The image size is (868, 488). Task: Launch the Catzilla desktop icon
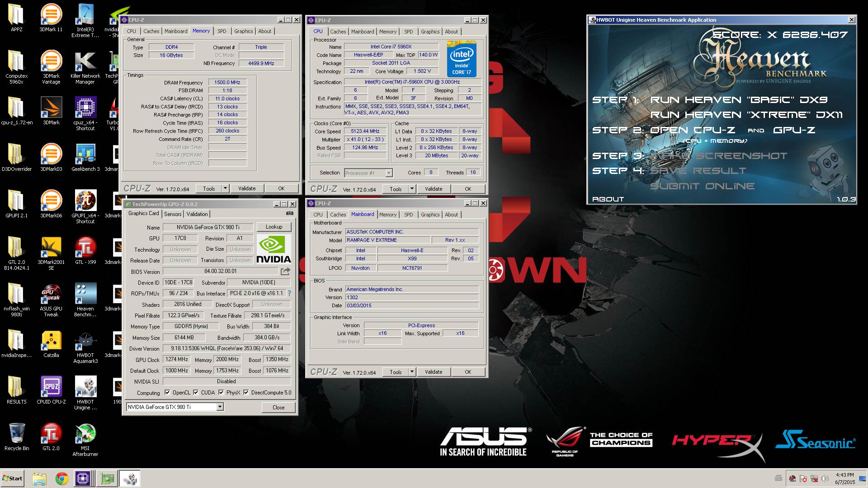(x=51, y=343)
